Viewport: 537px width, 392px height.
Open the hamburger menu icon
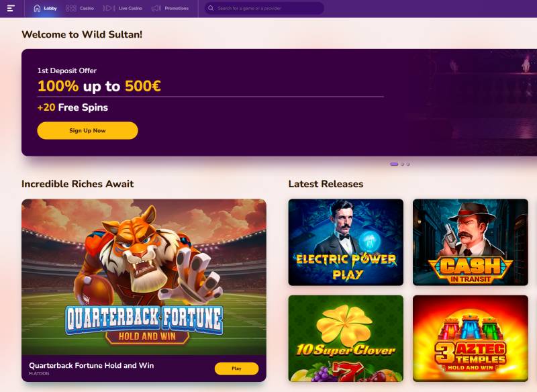tap(11, 8)
